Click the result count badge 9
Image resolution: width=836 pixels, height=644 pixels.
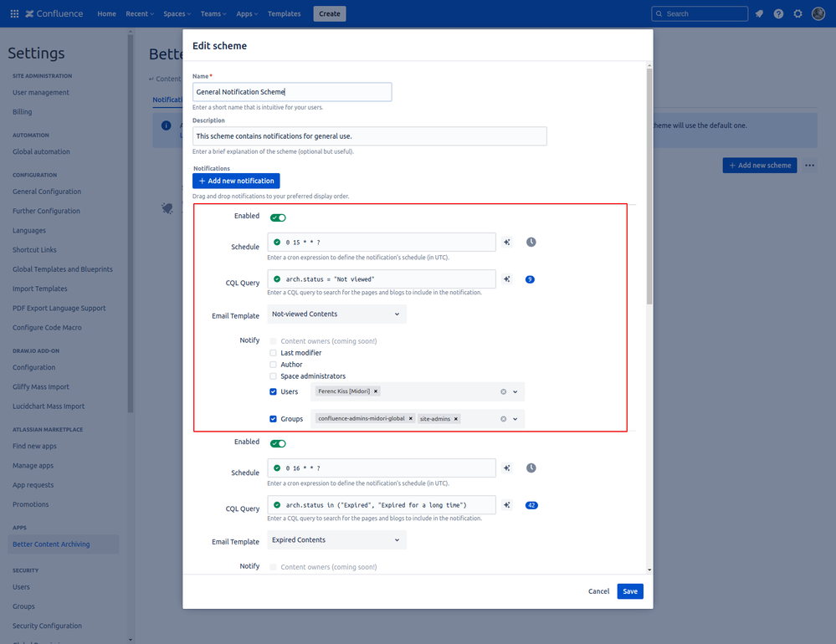(530, 279)
